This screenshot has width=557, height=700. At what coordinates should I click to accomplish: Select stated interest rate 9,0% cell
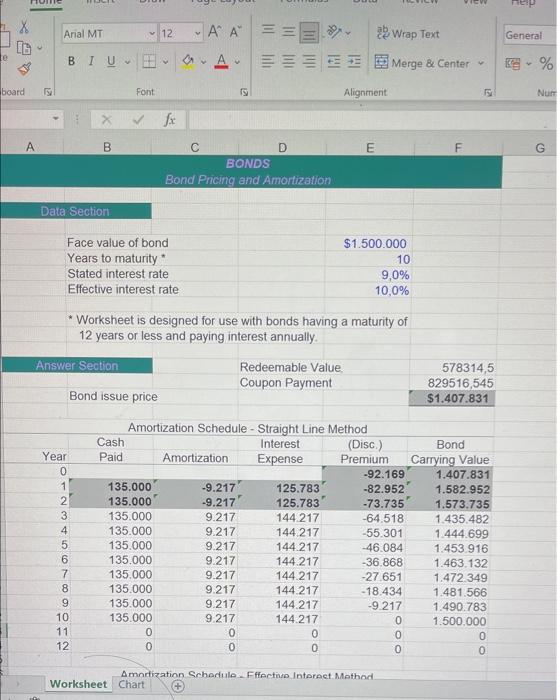(395, 275)
